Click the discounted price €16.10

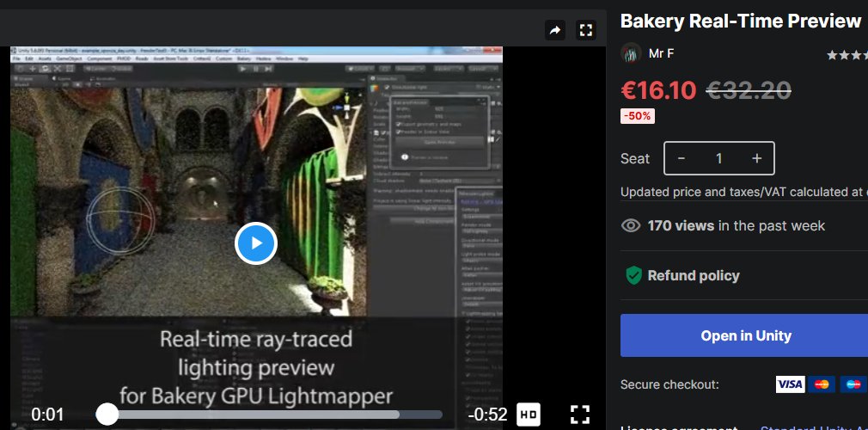(x=658, y=90)
